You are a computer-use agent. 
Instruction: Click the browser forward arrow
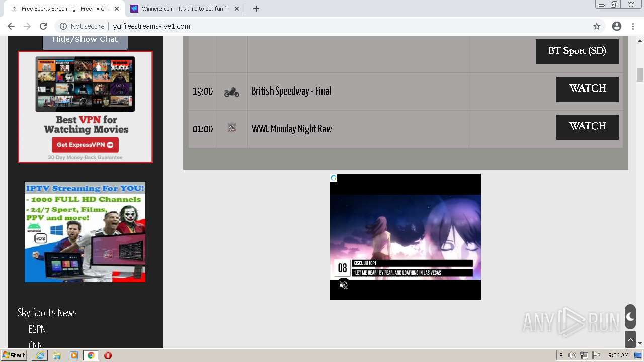click(27, 26)
